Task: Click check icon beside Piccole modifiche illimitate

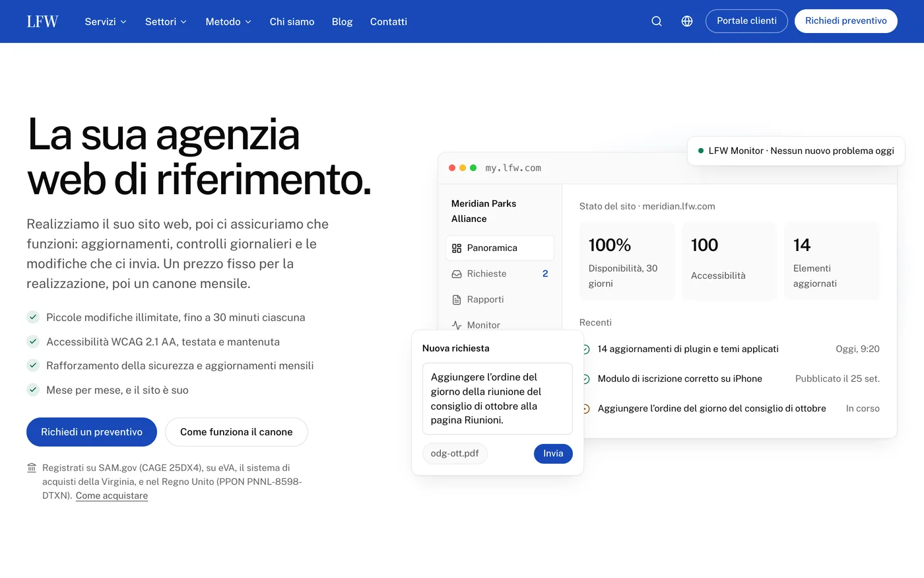Action: tap(33, 317)
